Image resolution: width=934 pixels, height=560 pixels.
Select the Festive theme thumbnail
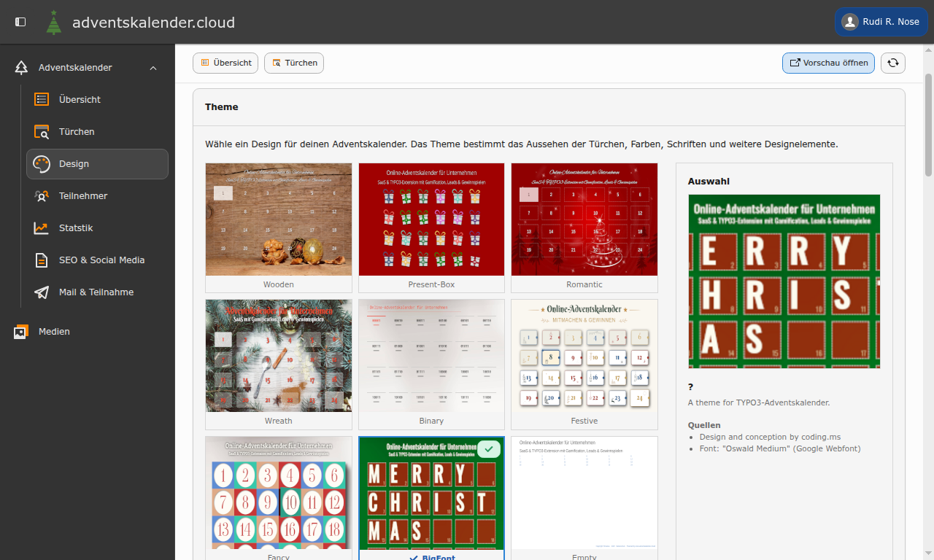coord(584,365)
